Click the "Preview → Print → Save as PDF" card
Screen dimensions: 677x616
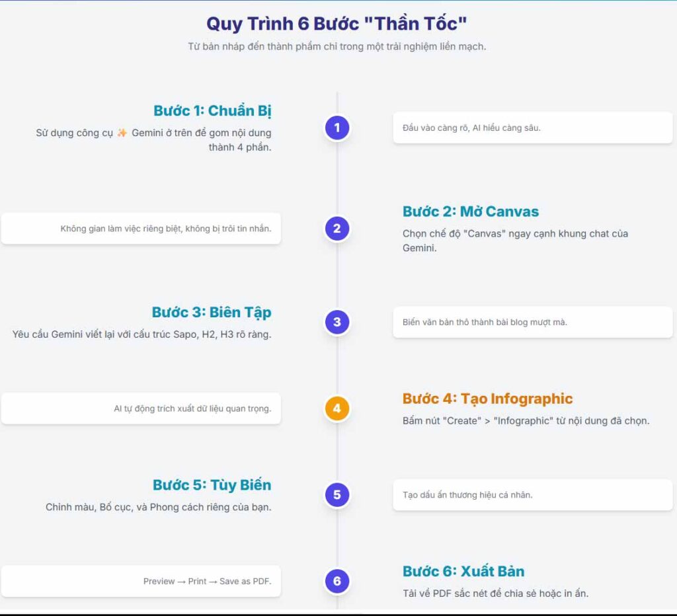(x=141, y=581)
